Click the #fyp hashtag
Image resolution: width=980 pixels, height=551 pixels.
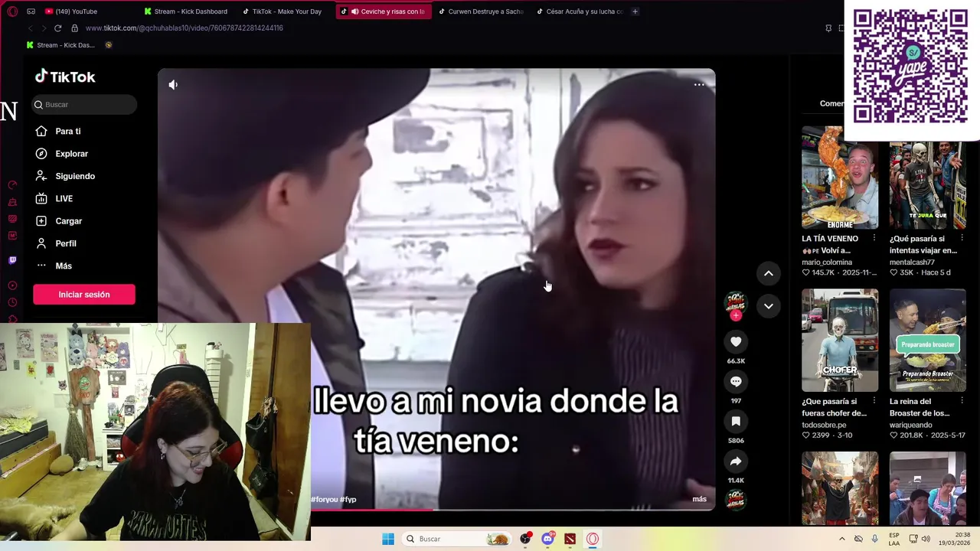348,500
